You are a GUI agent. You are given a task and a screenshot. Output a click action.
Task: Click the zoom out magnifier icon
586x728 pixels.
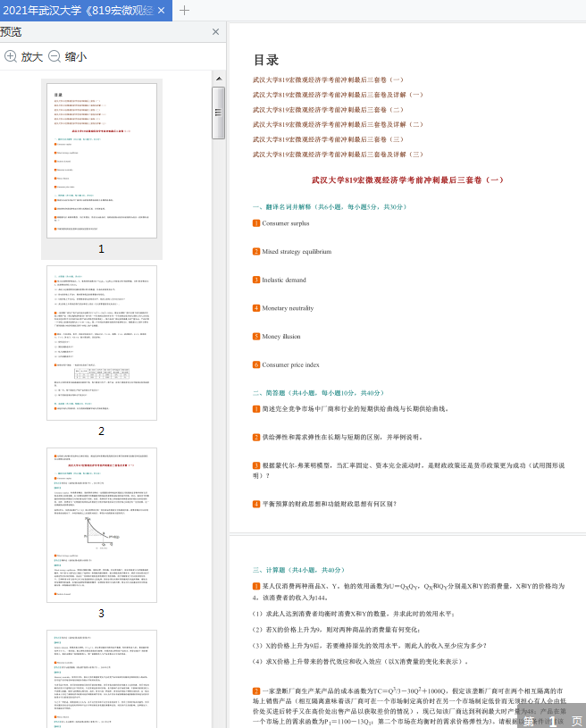[x=54, y=56]
